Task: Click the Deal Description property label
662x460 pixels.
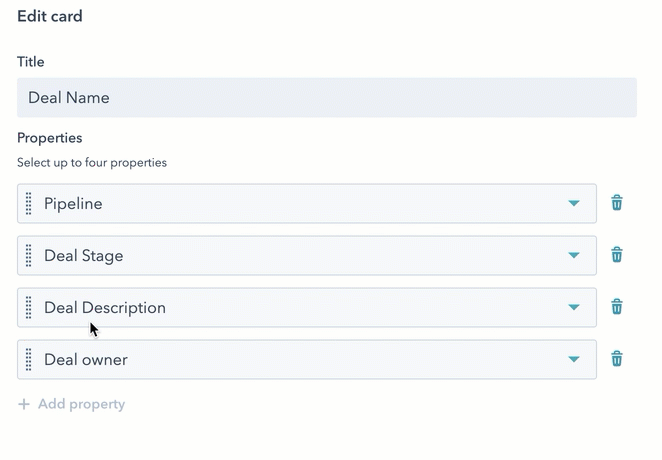Action: click(105, 308)
